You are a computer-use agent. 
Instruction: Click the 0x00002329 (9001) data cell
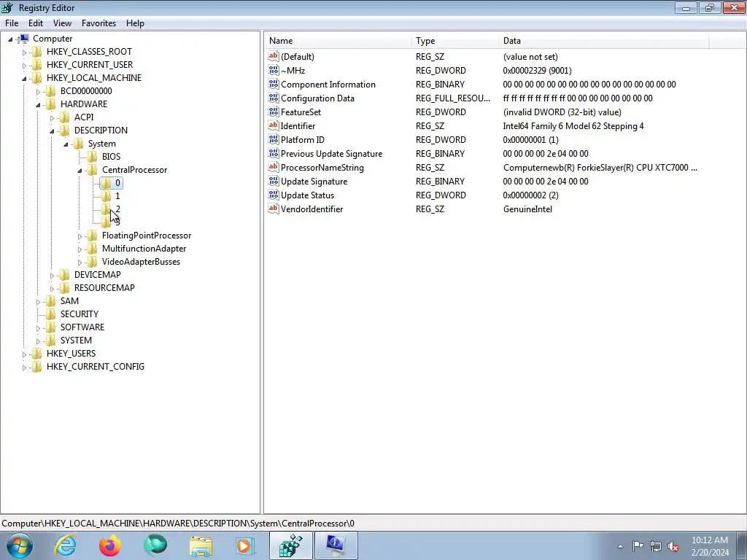point(537,71)
